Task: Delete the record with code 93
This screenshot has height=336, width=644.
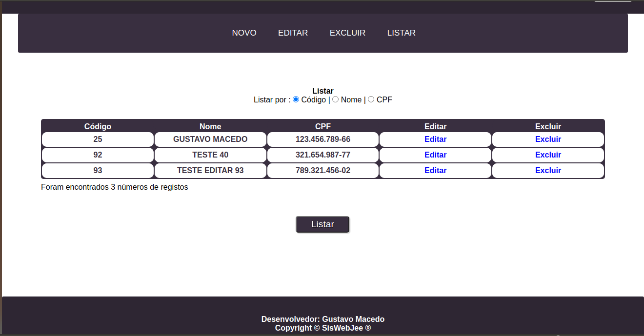Action: click(x=548, y=170)
